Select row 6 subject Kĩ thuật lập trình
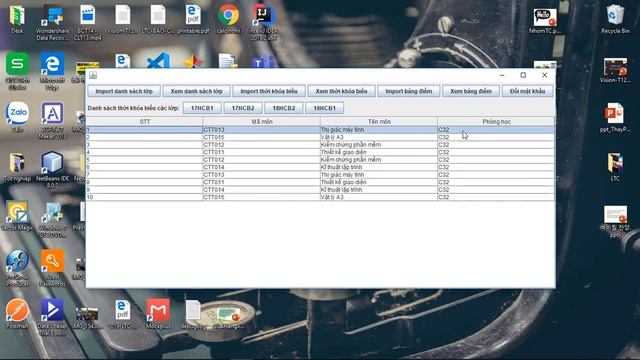Viewport: 640px width, 360px height. coord(379,167)
